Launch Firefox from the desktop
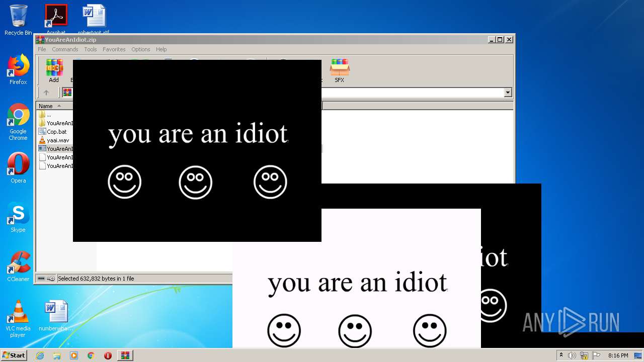Screen dimensions: 644x362 click(18, 70)
